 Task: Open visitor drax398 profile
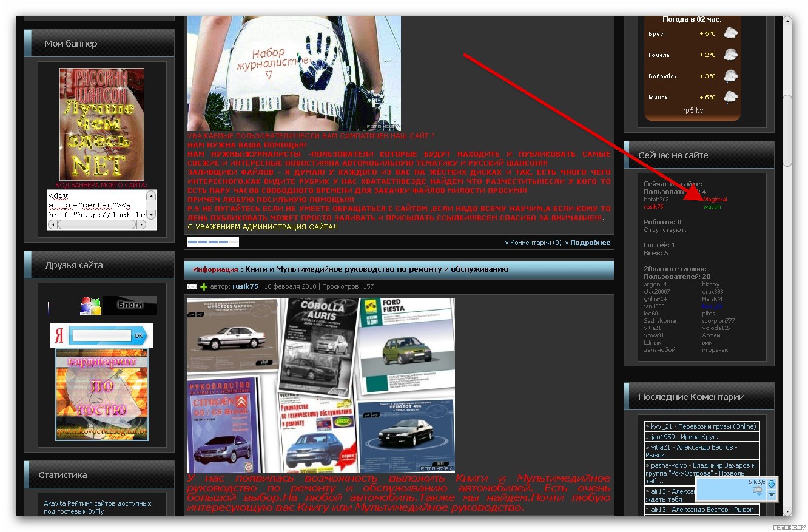pyautogui.click(x=713, y=291)
